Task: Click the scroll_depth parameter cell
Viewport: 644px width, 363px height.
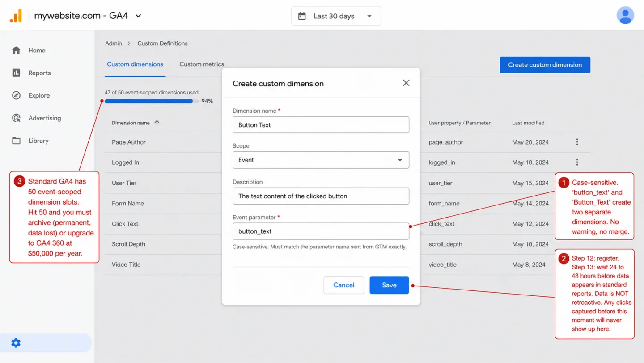Action: click(x=445, y=244)
